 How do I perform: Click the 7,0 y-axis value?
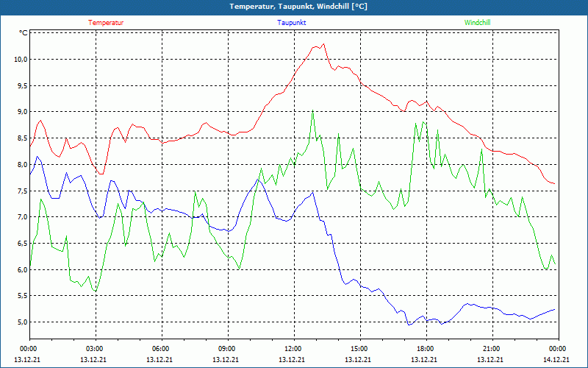tap(22, 216)
